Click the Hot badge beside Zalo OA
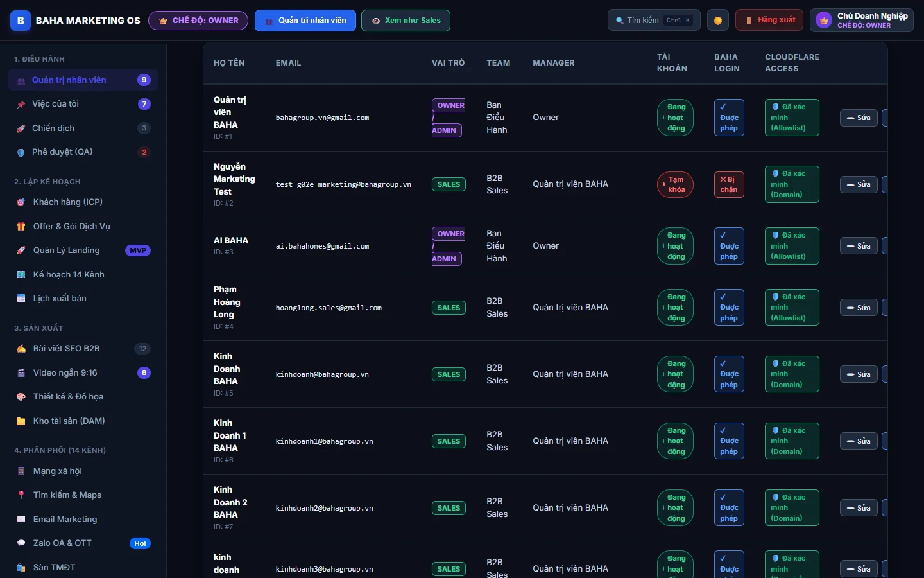The height and width of the screenshot is (578, 924). (140, 544)
